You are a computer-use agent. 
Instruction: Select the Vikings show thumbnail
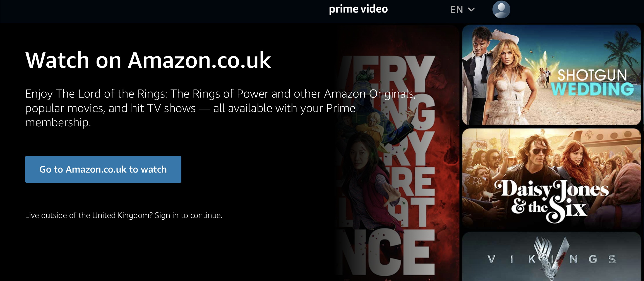click(x=551, y=256)
